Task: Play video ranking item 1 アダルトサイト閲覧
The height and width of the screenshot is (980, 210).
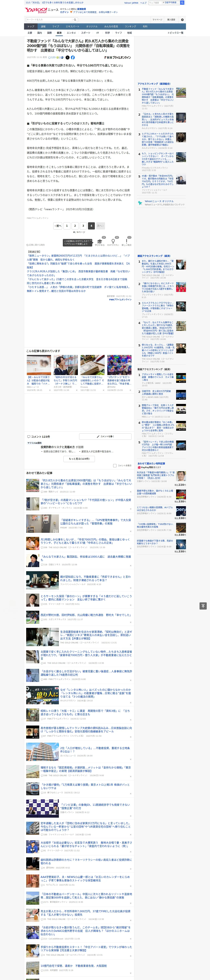Action: tap(181, 378)
